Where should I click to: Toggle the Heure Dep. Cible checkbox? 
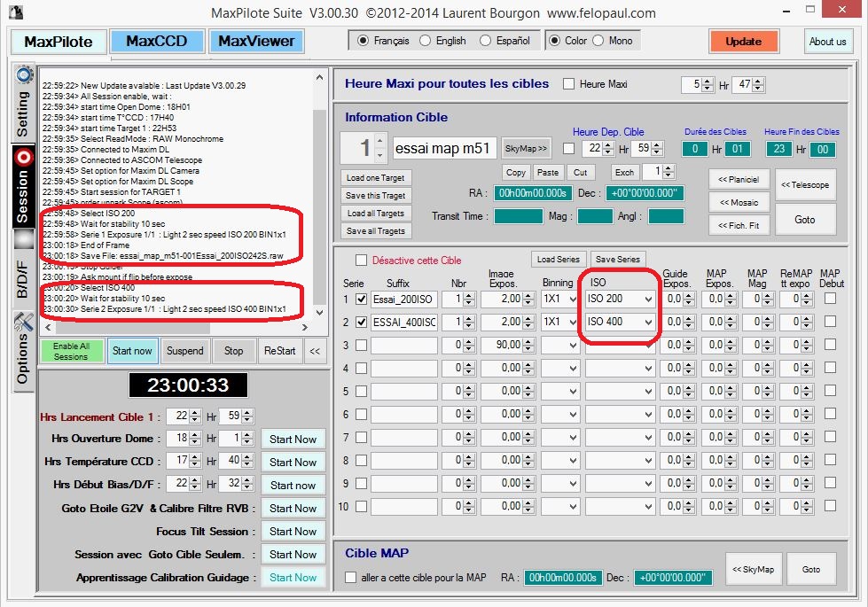[568, 148]
